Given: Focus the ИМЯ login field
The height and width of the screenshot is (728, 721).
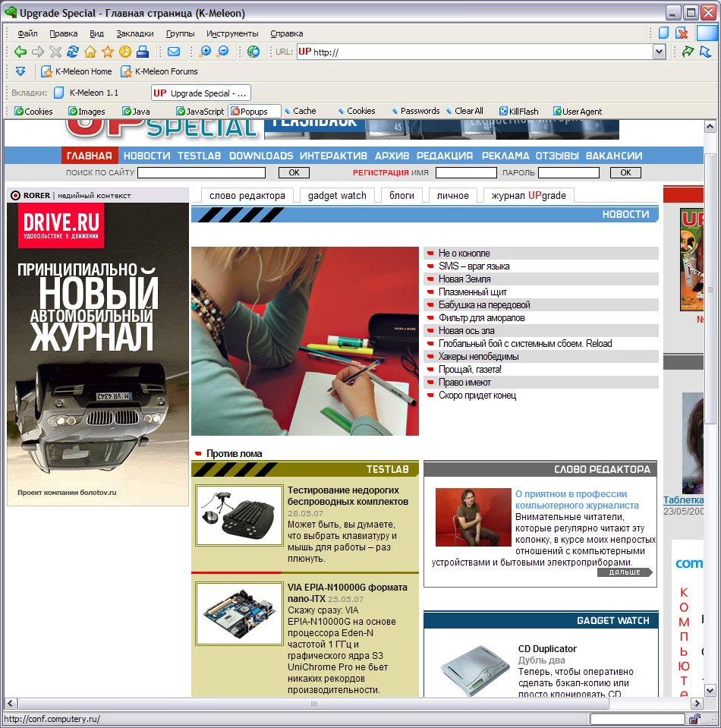Looking at the screenshot, I should tap(466, 173).
